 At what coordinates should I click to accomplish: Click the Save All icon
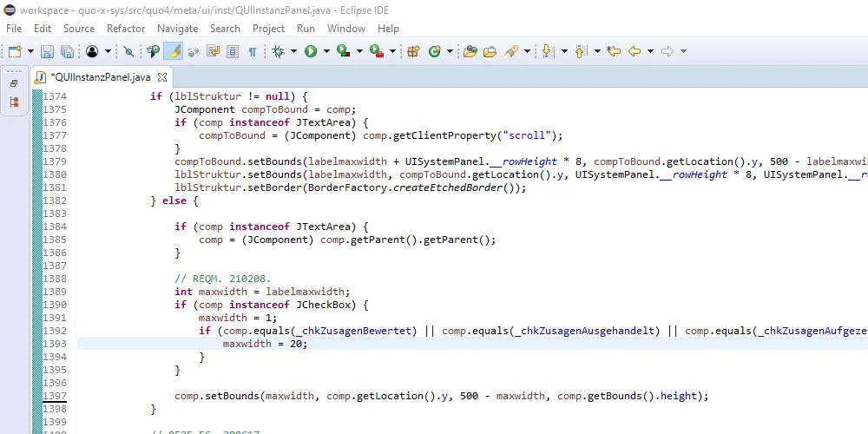(x=67, y=51)
